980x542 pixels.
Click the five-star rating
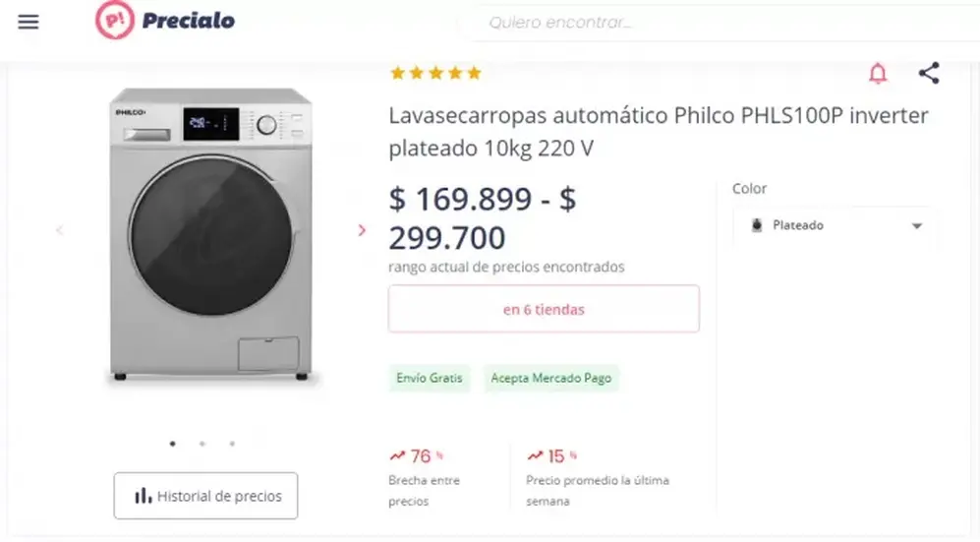click(435, 73)
